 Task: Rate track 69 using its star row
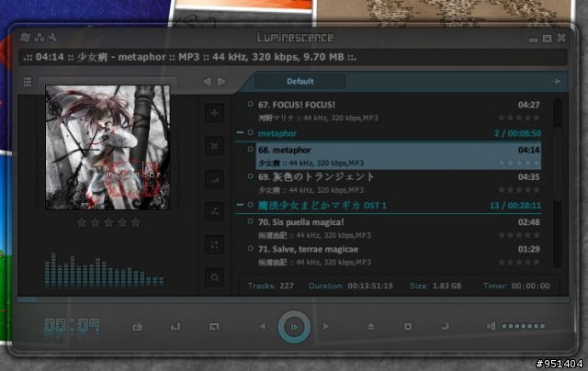click(x=519, y=190)
